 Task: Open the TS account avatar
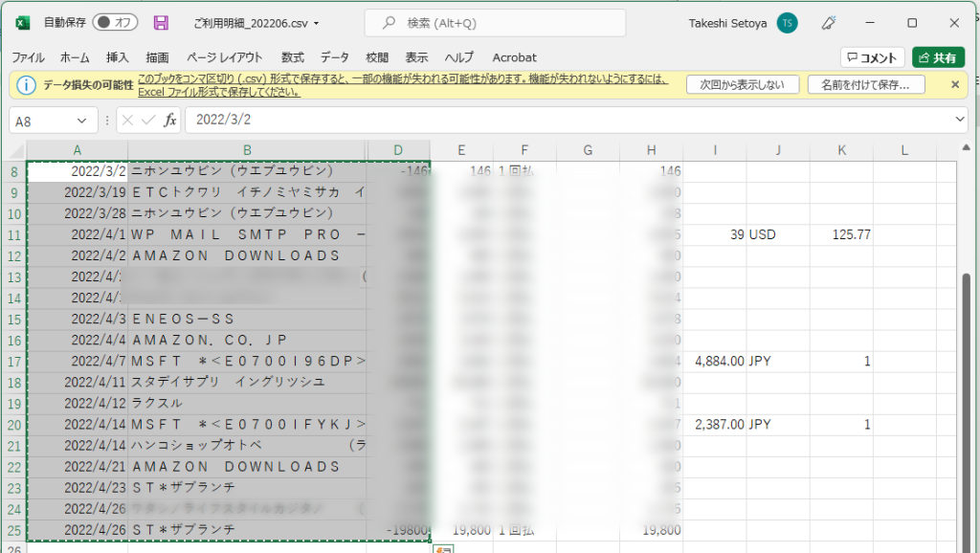[787, 23]
